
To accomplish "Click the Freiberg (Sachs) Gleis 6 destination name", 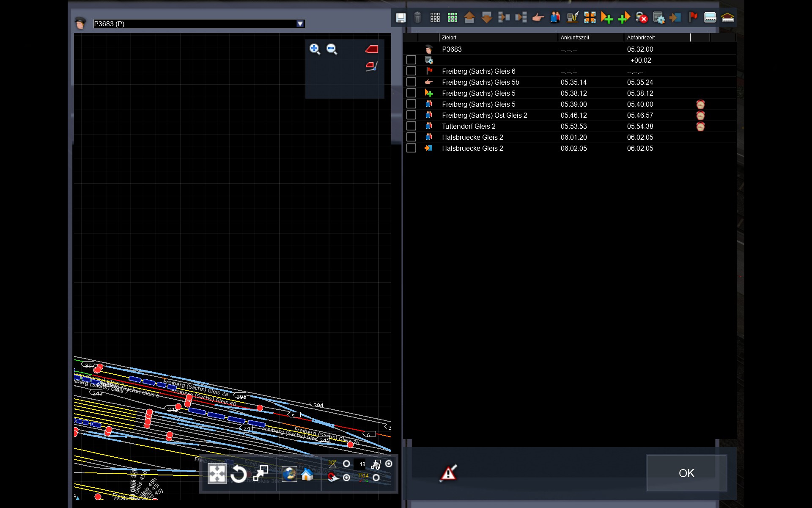I will click(479, 71).
